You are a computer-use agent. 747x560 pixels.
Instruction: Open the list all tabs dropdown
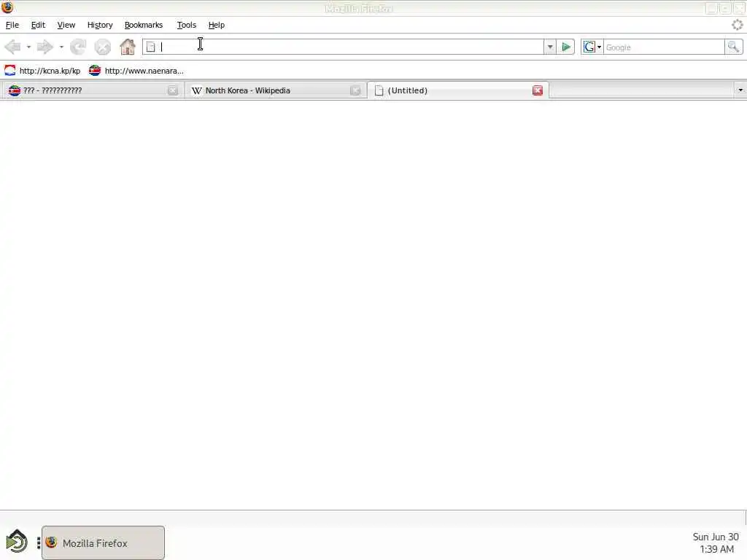740,90
